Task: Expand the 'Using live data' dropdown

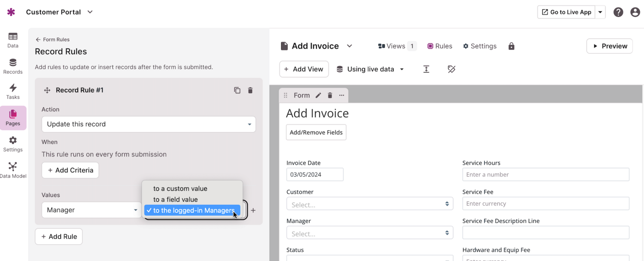Action: (370, 69)
